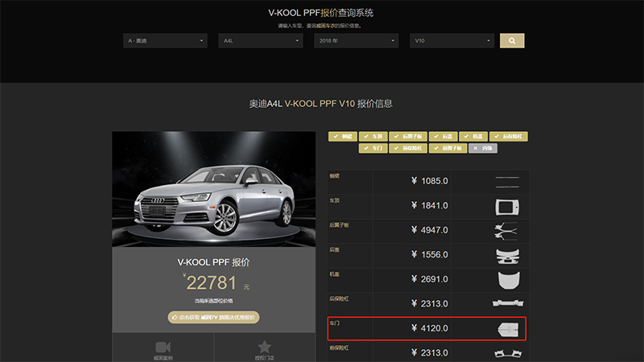Click the search magnifier button

512,40
